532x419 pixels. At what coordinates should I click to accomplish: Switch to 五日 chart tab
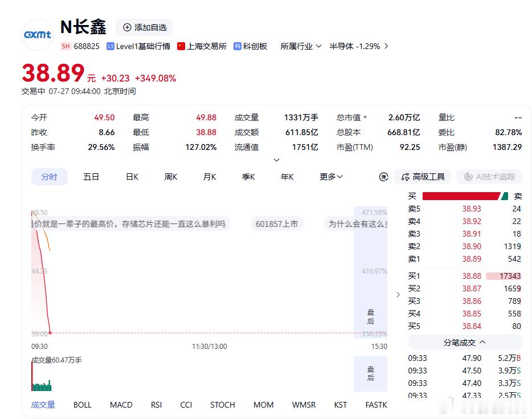[91, 177]
